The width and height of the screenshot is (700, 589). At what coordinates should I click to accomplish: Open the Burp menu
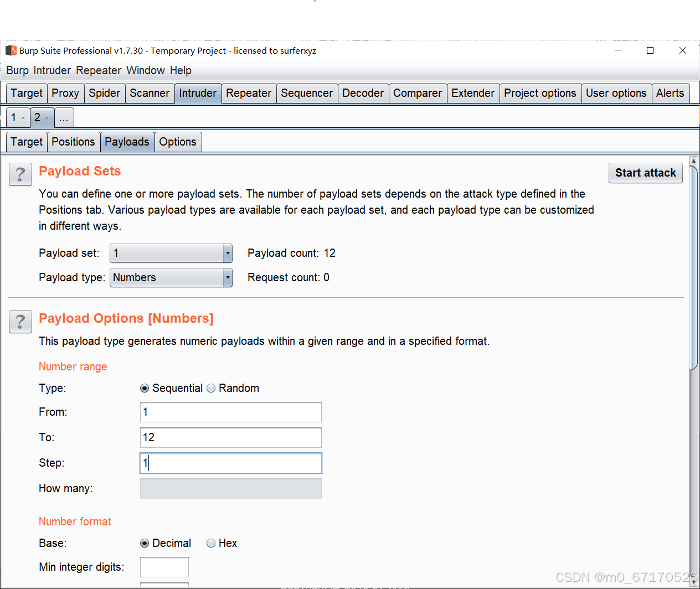pyautogui.click(x=17, y=70)
